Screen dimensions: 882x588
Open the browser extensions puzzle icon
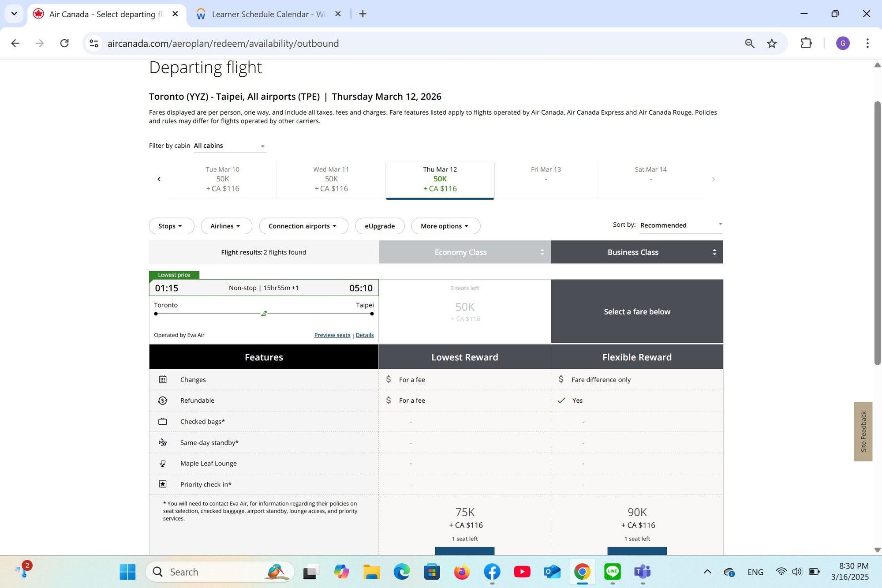806,43
